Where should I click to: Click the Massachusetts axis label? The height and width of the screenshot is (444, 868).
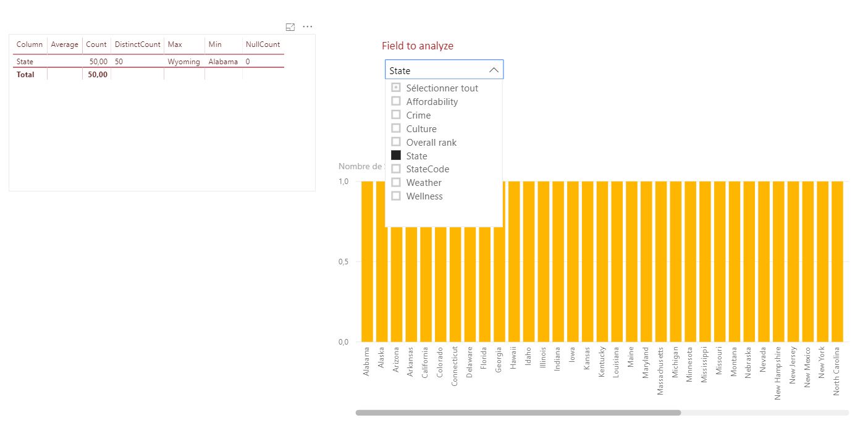click(x=661, y=371)
